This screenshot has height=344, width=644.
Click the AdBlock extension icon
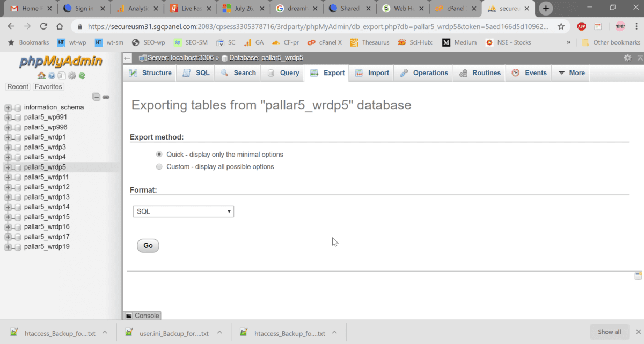(x=581, y=26)
